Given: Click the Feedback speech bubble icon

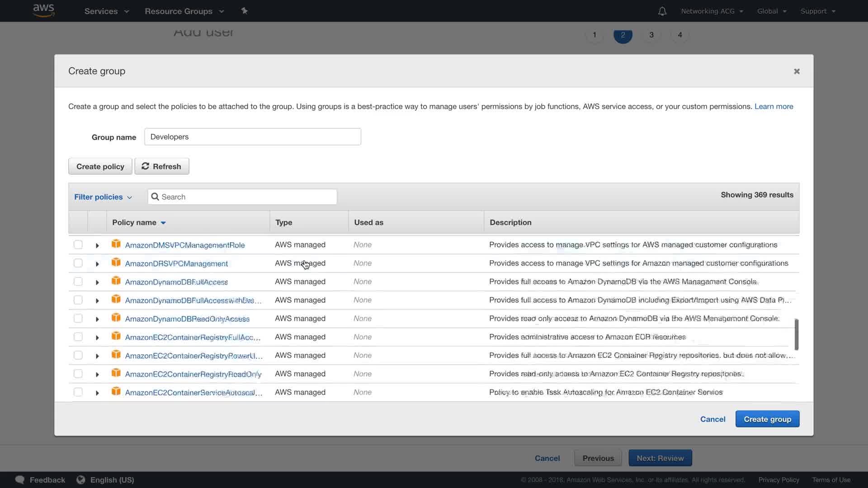Looking at the screenshot, I should (20, 480).
